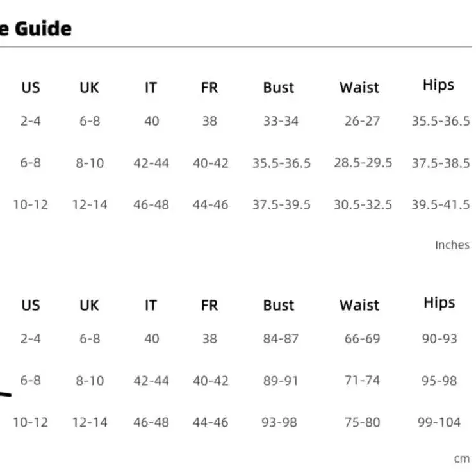Select the 71-74 waist measurement
The image size is (476, 476).
[x=362, y=381]
